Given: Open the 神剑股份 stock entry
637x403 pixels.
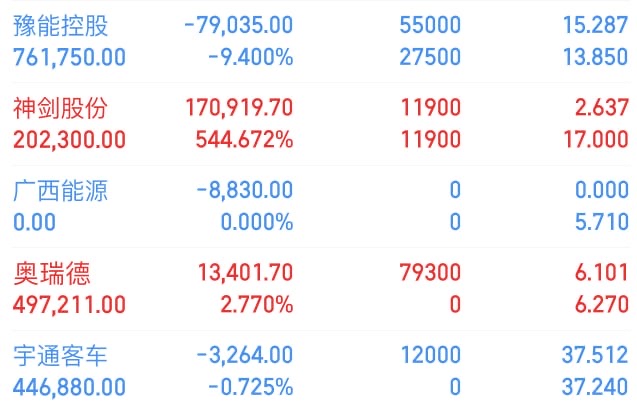Looking at the screenshot, I should coord(60,108).
